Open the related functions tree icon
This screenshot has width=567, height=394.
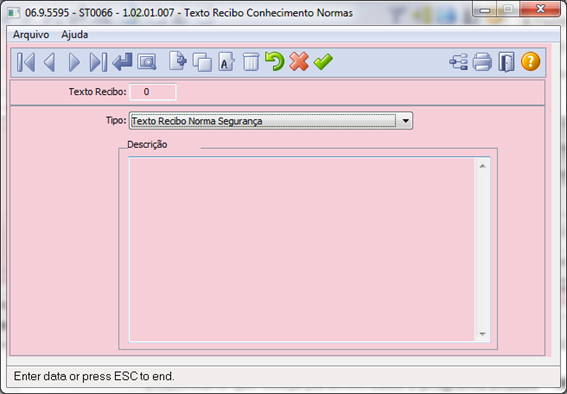tap(459, 62)
